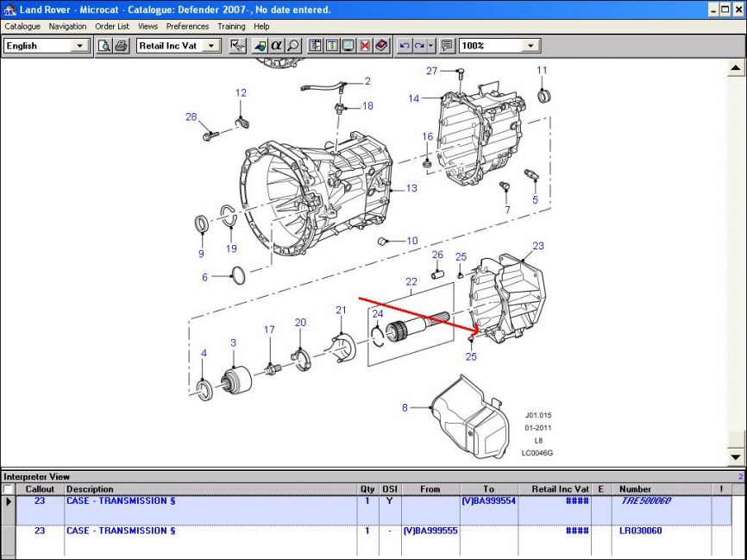Image resolution: width=747 pixels, height=560 pixels.
Task: Click callout 21 on the diagram
Action: [341, 311]
